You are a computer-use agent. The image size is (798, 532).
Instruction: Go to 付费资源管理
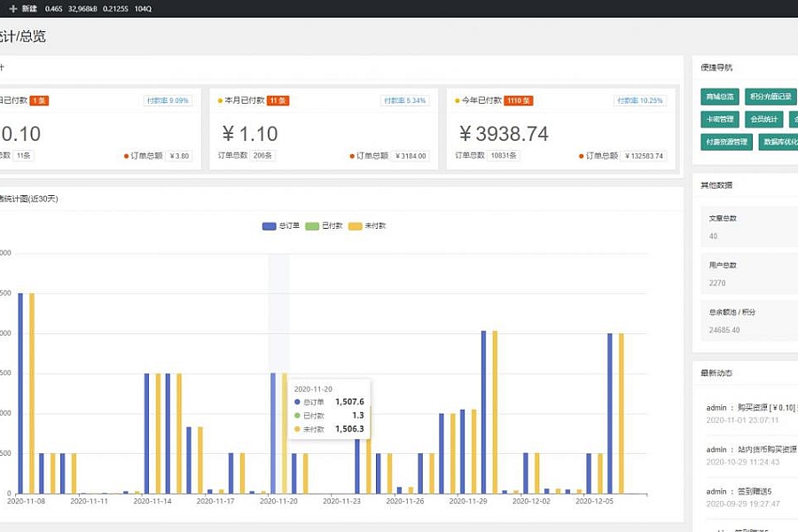coord(726,142)
